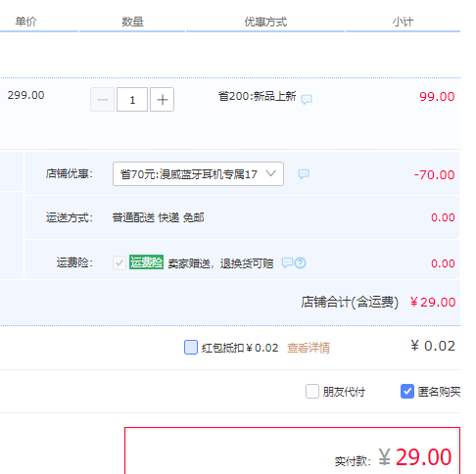Check the 朋友代付 option
This screenshot has width=476, height=474.
click(x=312, y=391)
